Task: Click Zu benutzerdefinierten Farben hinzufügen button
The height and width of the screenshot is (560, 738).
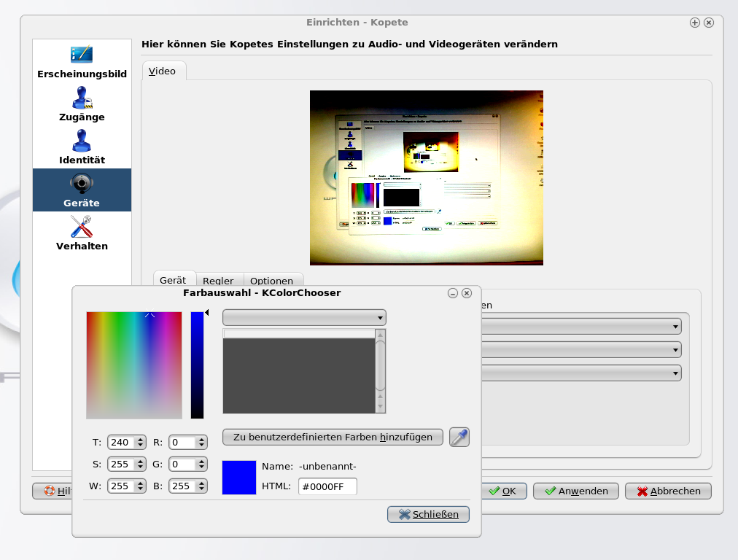Action: pyautogui.click(x=333, y=437)
